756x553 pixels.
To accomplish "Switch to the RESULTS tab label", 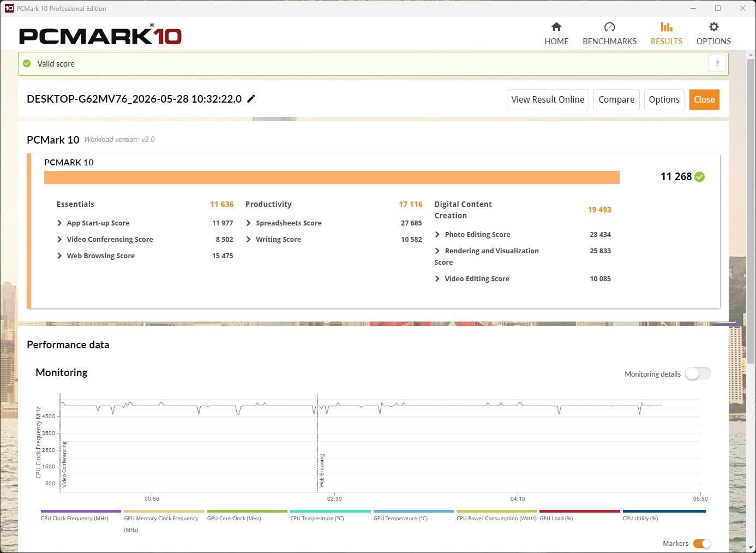I will pyautogui.click(x=667, y=41).
